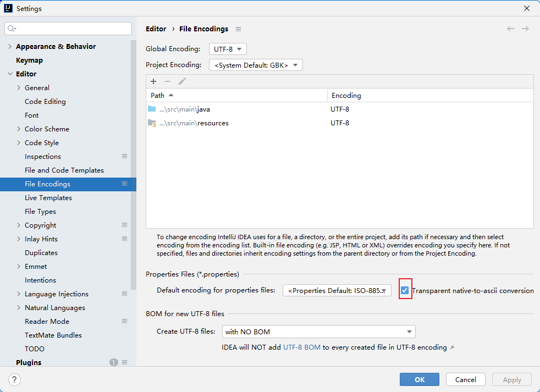Click Editor in the breadcrumb
The width and height of the screenshot is (540, 392).
[x=156, y=29]
